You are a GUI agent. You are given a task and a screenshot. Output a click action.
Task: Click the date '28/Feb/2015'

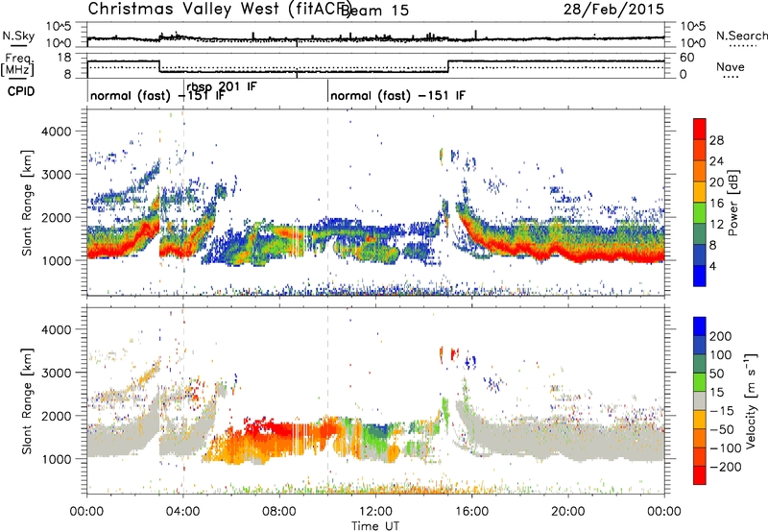point(613,9)
